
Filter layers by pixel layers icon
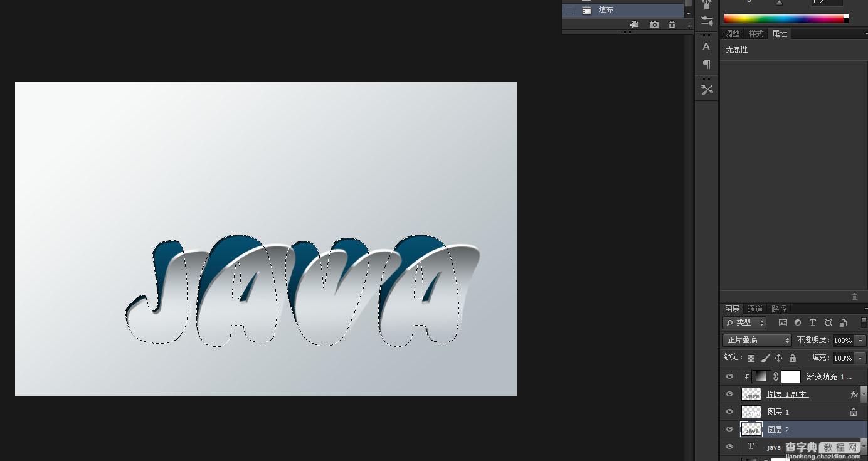tap(783, 322)
